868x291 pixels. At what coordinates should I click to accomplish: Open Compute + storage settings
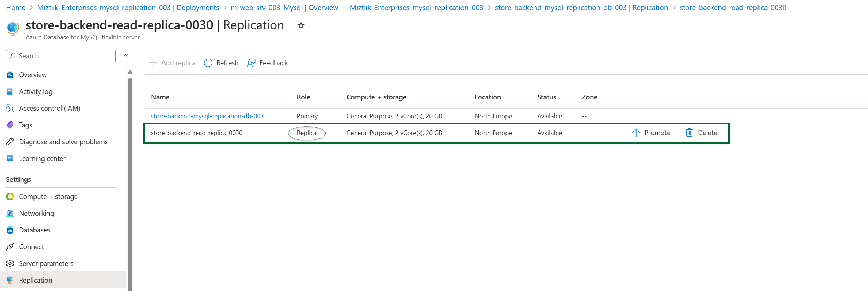coord(48,196)
